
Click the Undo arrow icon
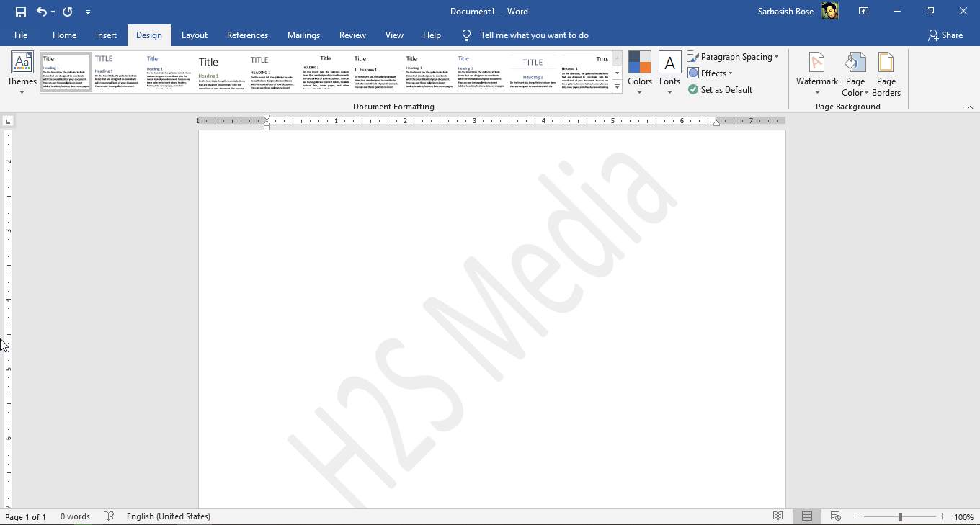coord(42,12)
